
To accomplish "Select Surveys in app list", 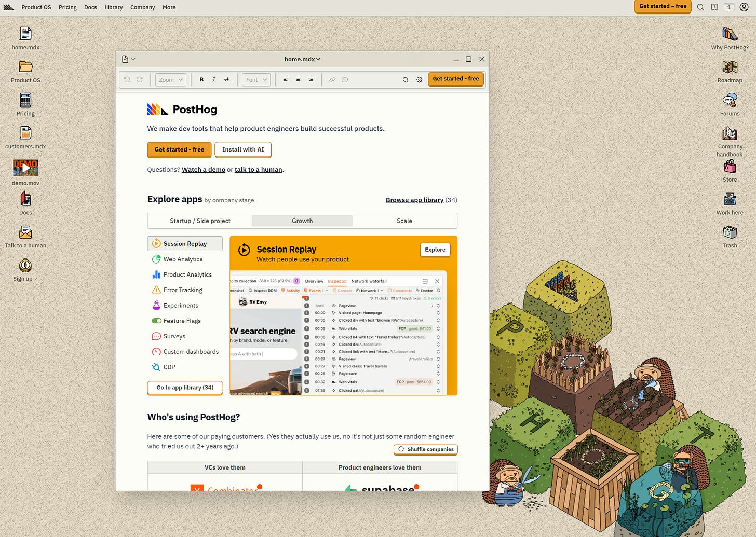I will tap(185, 336).
